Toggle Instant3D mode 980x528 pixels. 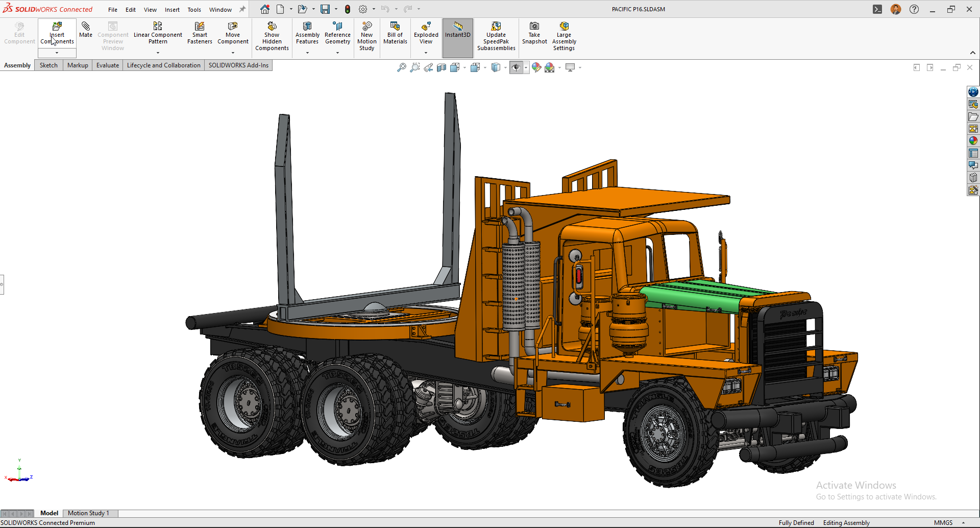tap(458, 38)
